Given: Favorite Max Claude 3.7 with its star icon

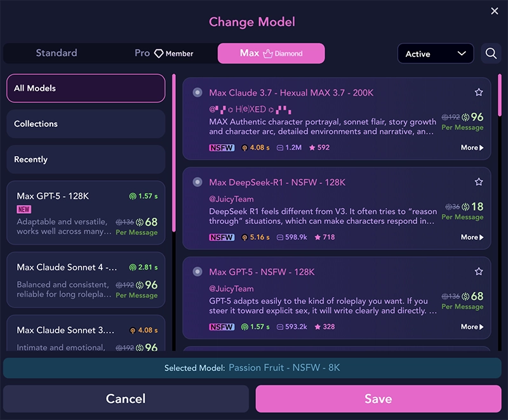Looking at the screenshot, I should (478, 92).
